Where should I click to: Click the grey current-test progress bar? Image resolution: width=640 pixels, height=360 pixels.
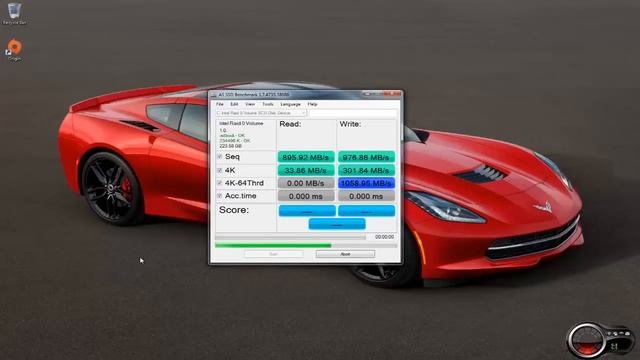(x=290, y=237)
